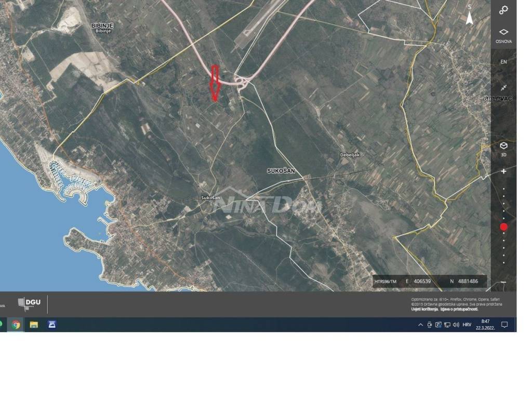The image size is (532, 399).
Task: Click the north arrow compass
Action: pyautogui.click(x=469, y=16)
